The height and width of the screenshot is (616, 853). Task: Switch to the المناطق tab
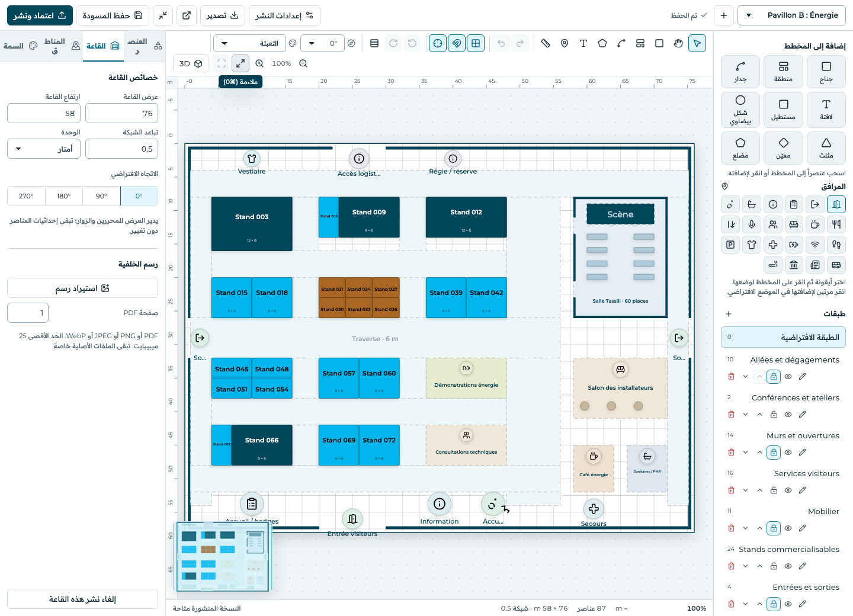62,46
